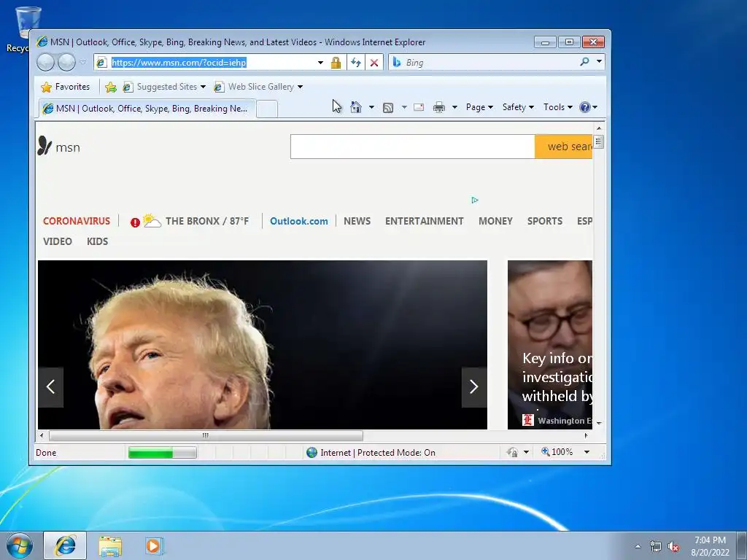Expand the Home button dropdown arrow

click(x=371, y=107)
